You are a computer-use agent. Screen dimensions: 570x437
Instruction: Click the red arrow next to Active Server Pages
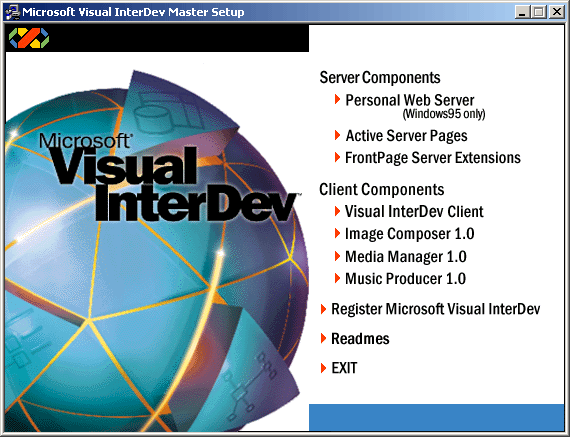point(337,135)
